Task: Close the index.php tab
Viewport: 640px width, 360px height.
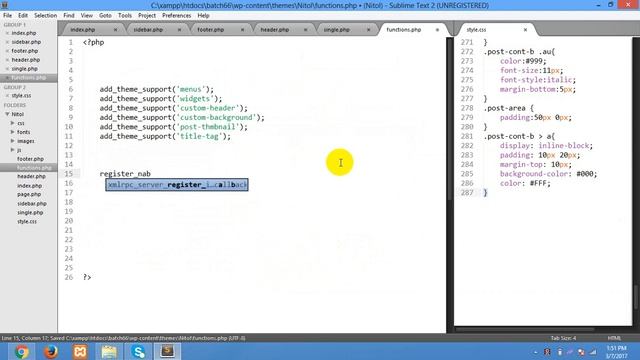Action: point(116,30)
